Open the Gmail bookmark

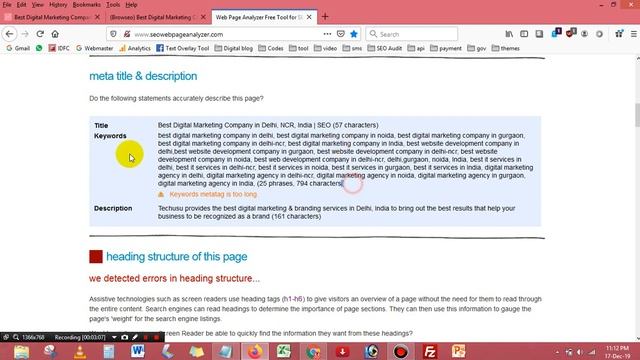point(18,48)
